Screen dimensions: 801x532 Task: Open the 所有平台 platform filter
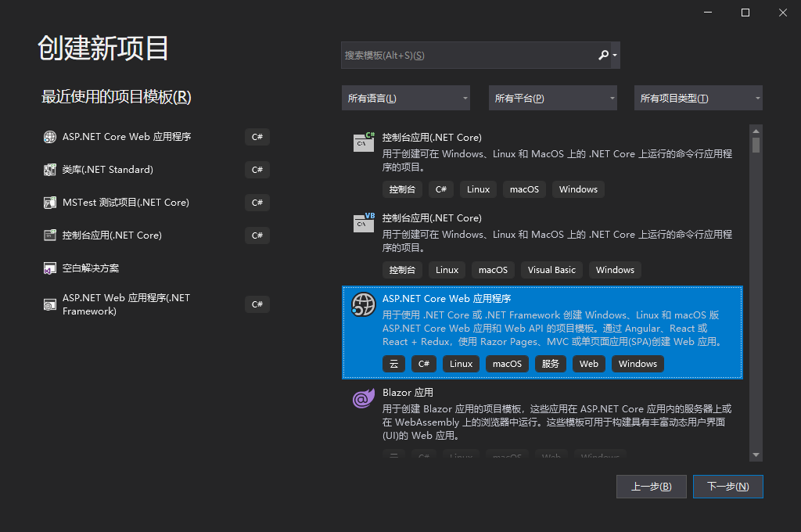[553, 98]
